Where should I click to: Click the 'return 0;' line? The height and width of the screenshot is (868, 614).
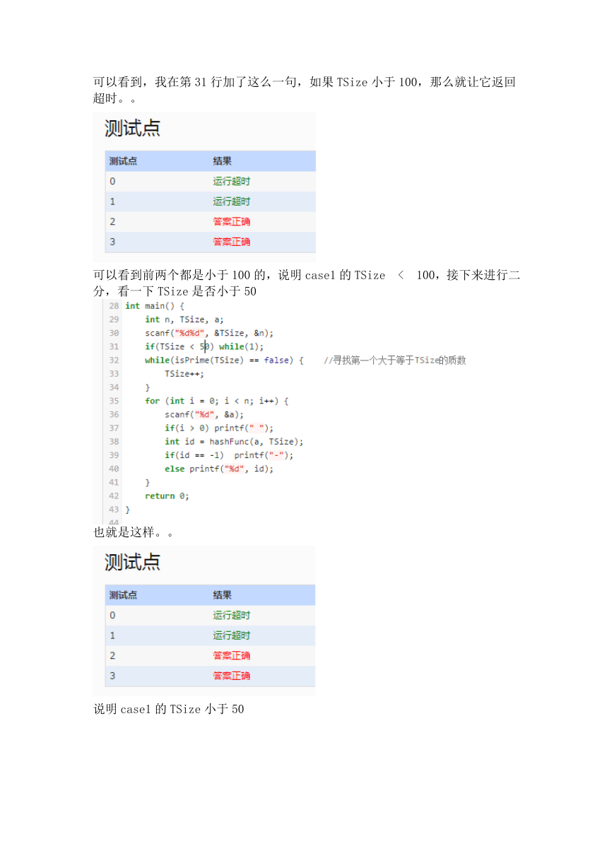tap(167, 495)
